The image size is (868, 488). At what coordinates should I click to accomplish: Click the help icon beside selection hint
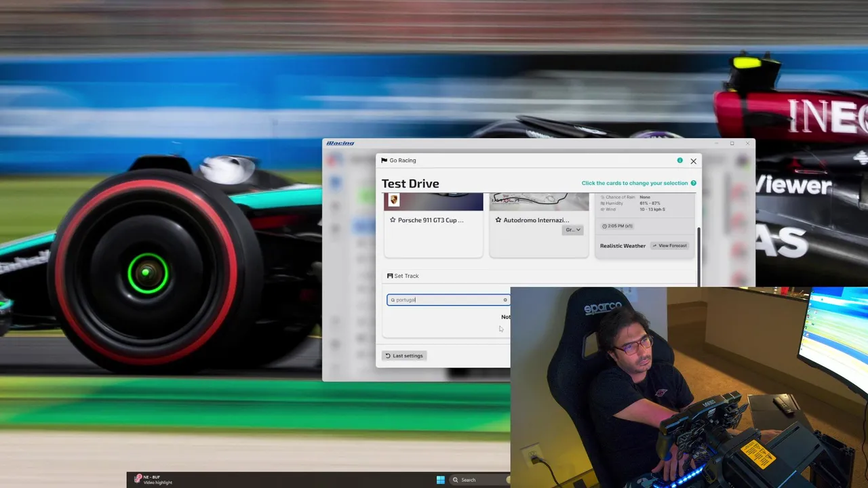693,183
